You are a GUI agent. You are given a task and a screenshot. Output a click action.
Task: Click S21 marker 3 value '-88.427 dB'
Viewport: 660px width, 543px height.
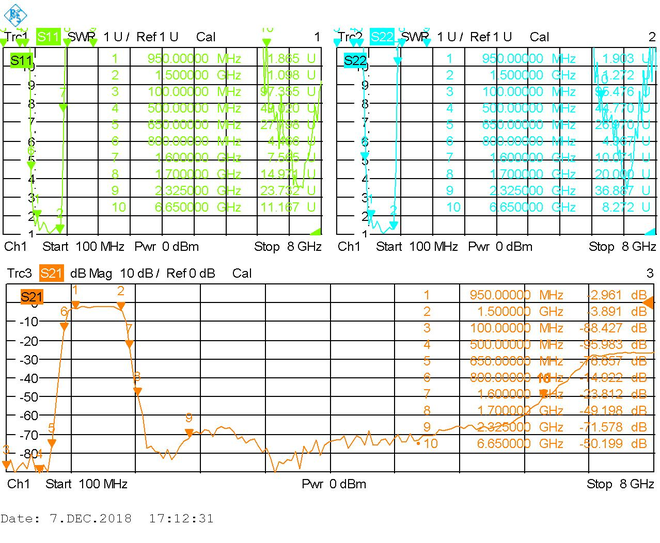pyautogui.click(x=614, y=328)
